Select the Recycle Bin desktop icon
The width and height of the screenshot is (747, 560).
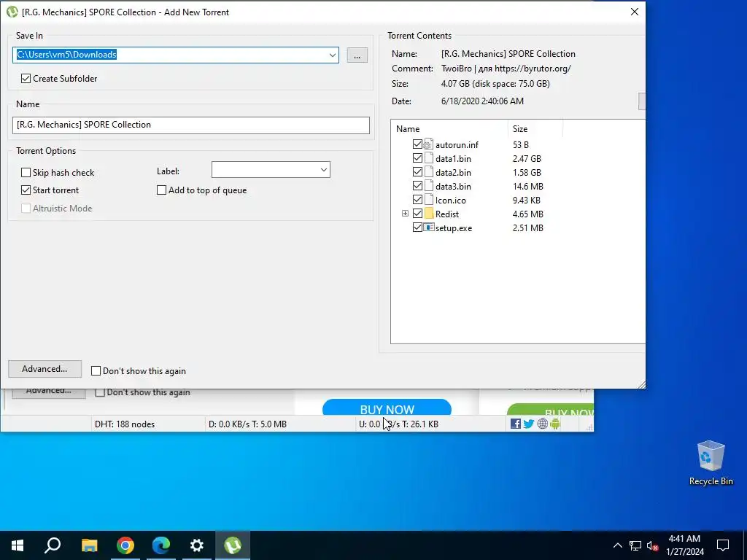[x=711, y=463]
